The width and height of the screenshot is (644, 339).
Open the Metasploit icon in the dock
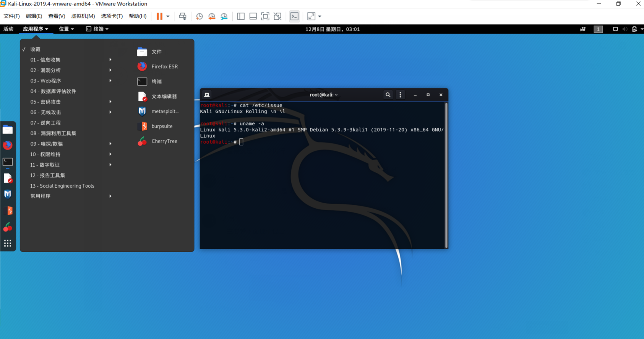click(8, 194)
